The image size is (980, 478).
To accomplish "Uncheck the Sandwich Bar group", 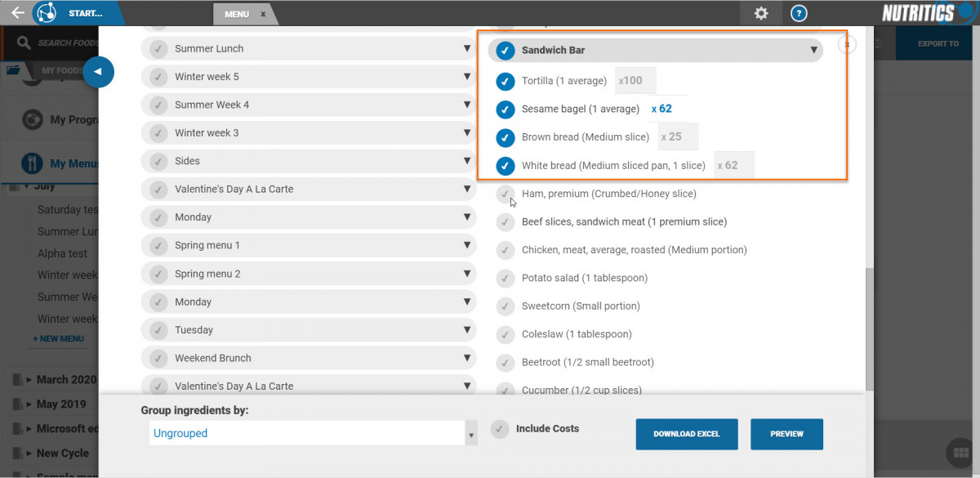I will click(506, 50).
